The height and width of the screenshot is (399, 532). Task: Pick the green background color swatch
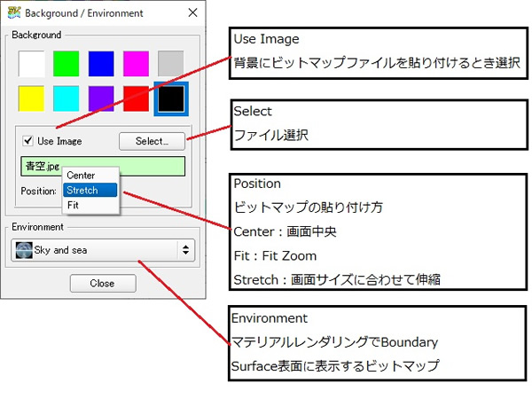pos(66,64)
